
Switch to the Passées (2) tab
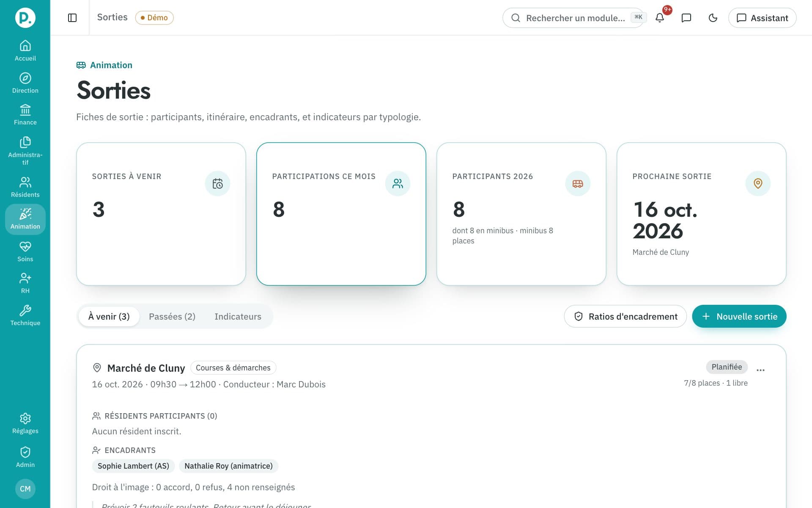172,317
